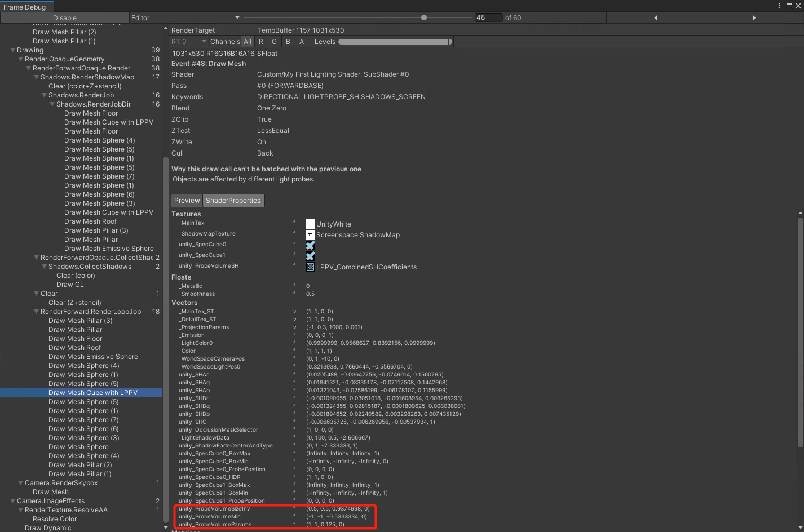Click the shader properties vertical scrollbar
804x532 pixels.
[x=800, y=332]
